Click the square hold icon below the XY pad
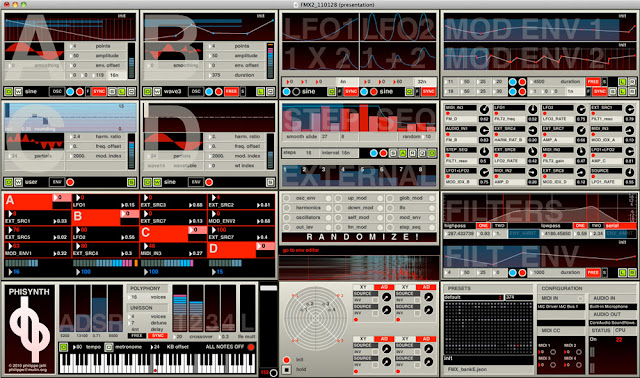The height and width of the screenshot is (378, 640). 287,369
